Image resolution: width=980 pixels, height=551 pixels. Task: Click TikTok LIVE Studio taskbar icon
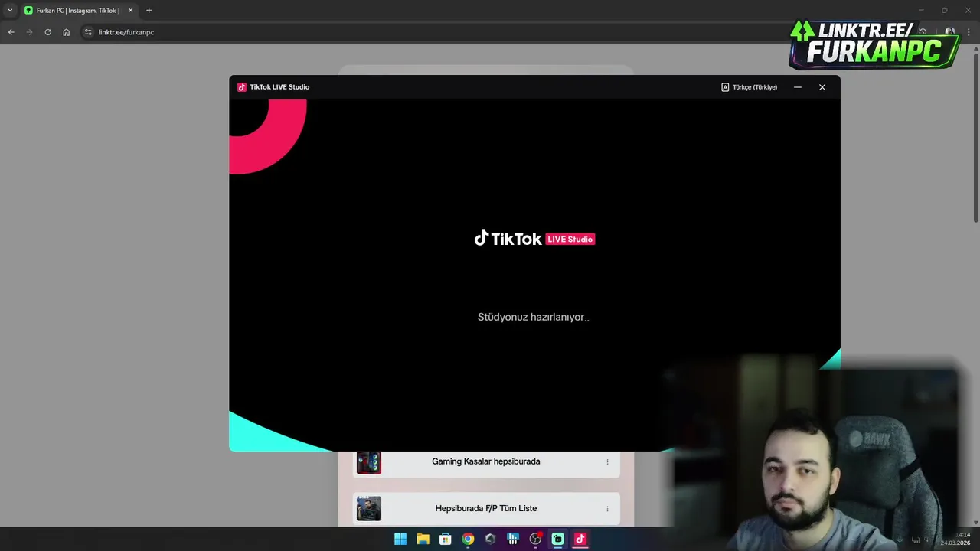(x=580, y=539)
